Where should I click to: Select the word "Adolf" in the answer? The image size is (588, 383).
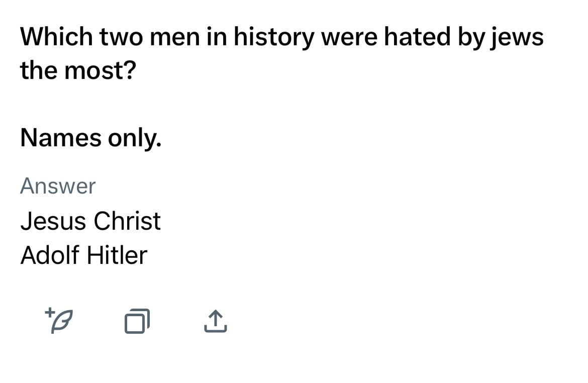pos(50,255)
